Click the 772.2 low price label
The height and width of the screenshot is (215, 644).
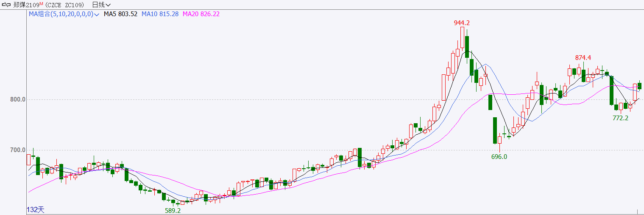pyautogui.click(x=621, y=118)
